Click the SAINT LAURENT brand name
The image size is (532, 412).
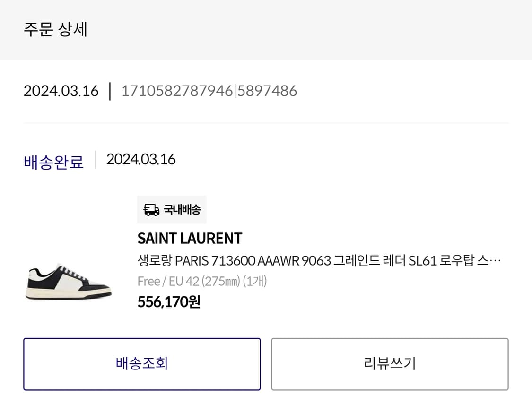[x=189, y=239]
